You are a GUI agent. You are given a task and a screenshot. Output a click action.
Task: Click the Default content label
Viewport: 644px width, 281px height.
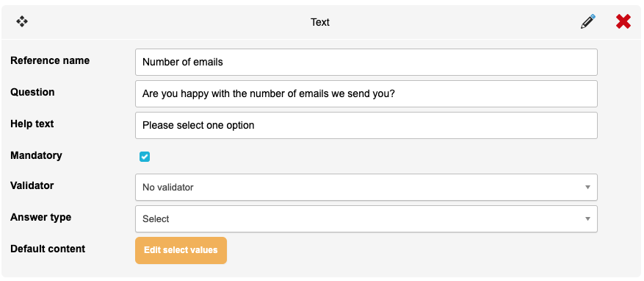pos(48,249)
